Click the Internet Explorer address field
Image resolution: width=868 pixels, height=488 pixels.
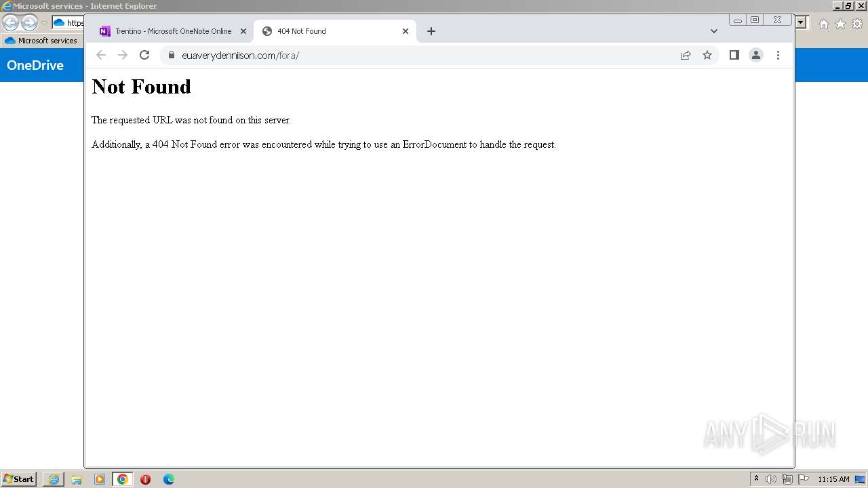68,22
